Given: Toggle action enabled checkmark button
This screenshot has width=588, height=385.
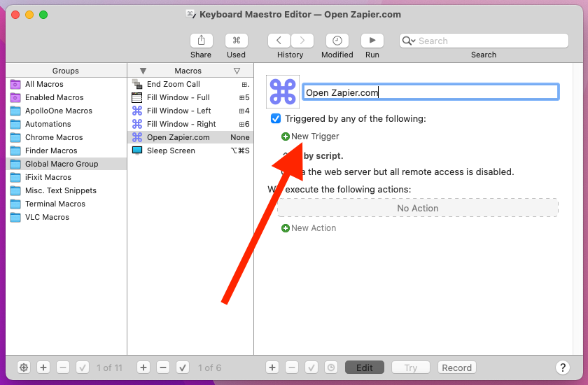Looking at the screenshot, I should [311, 367].
